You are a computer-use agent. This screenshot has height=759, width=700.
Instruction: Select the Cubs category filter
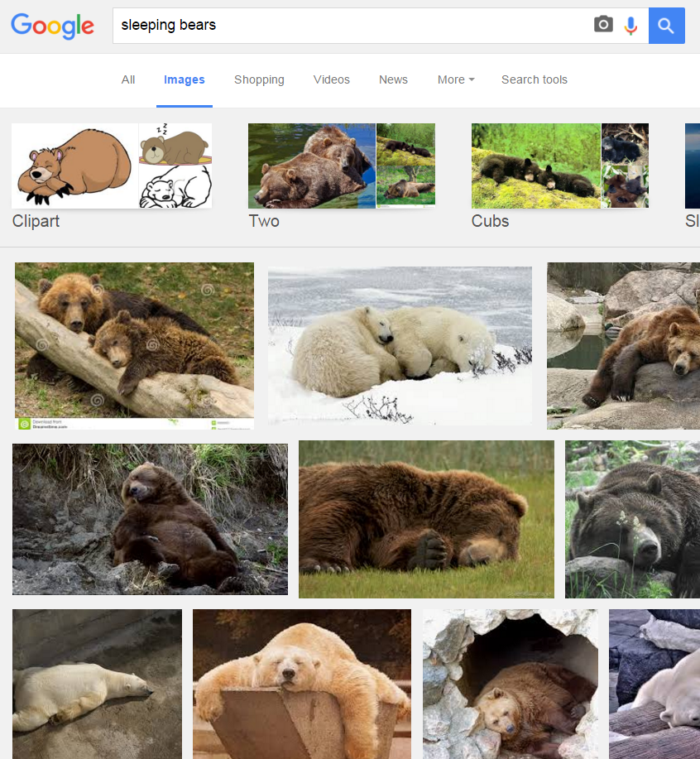(559, 166)
